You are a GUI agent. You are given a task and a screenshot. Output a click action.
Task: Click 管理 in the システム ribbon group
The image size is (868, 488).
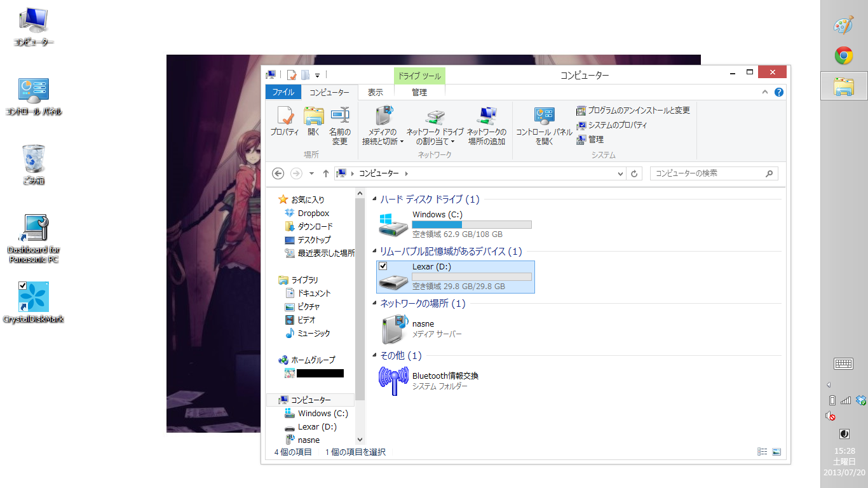[x=590, y=140]
